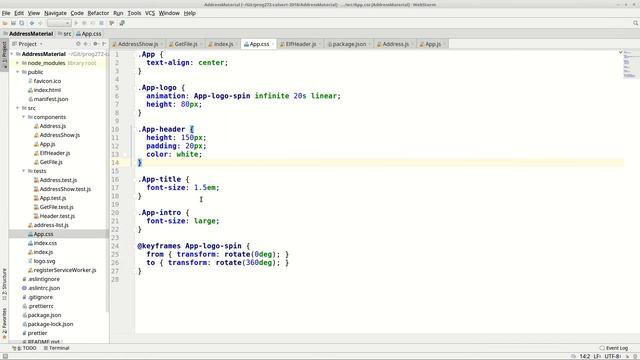The width and height of the screenshot is (640, 360).
Task: Switch to the package.json editor tab
Action: [x=349, y=44]
